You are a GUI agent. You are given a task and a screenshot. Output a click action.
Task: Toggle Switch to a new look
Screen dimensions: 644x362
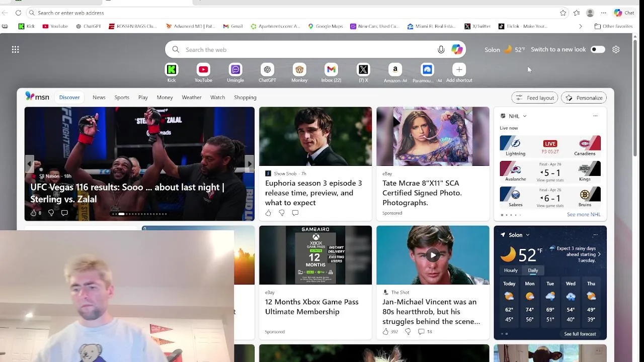pyautogui.click(x=598, y=49)
